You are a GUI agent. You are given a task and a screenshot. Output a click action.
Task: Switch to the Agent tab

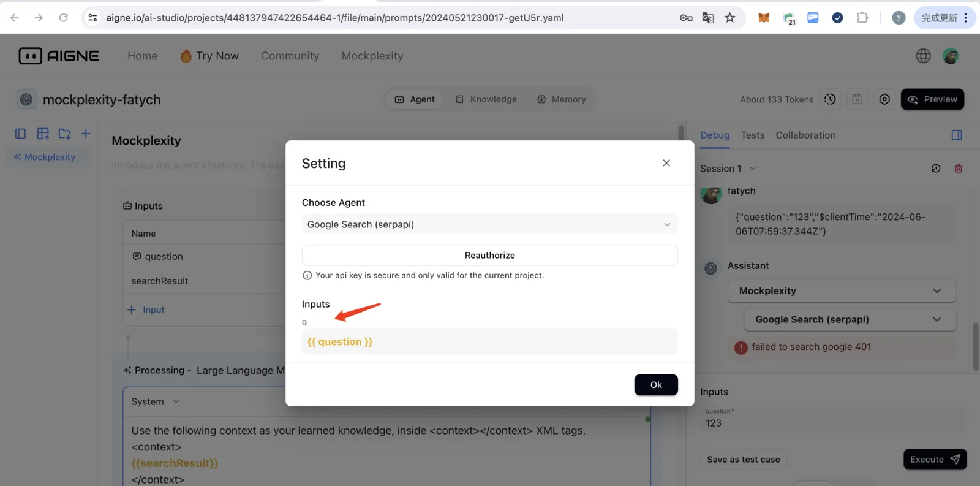415,99
